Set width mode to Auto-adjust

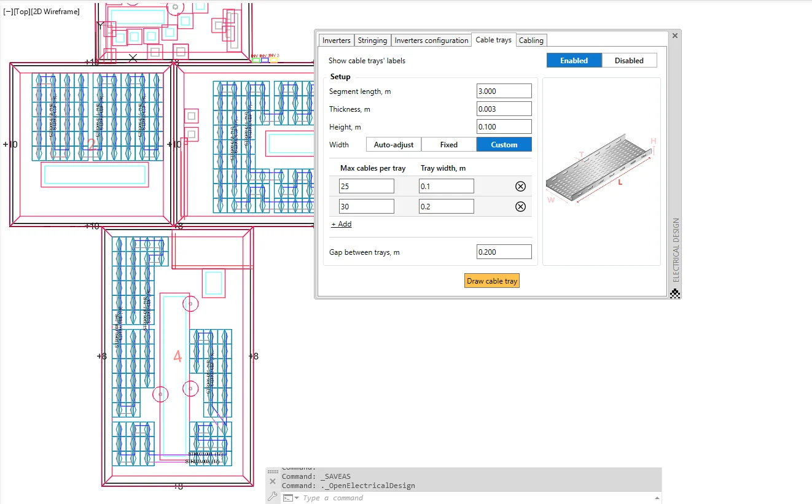(x=394, y=145)
